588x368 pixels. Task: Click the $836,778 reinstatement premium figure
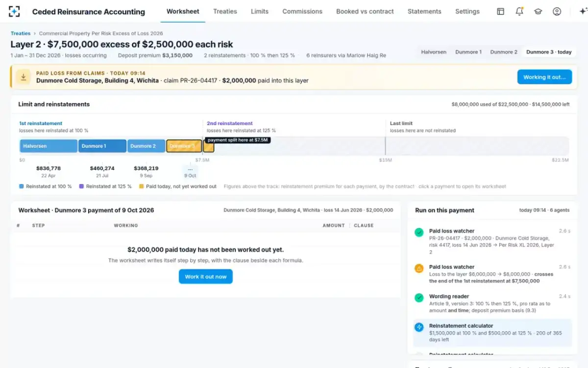click(x=49, y=168)
